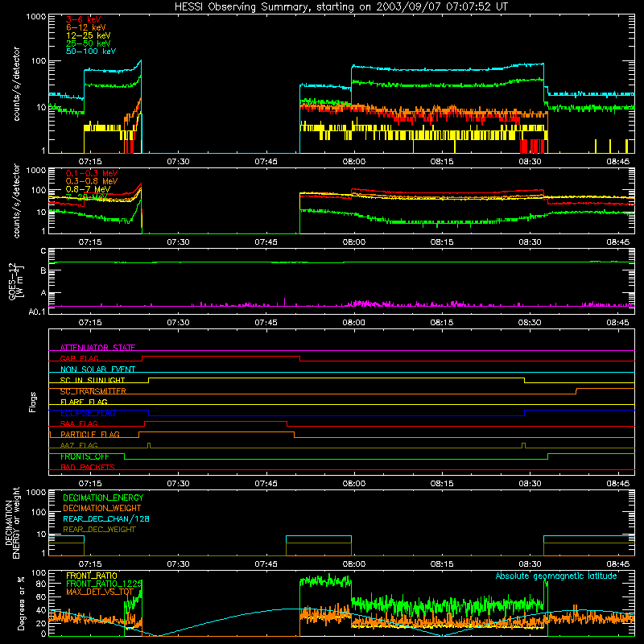The width and height of the screenshot is (644, 644).
Task: Select the "BAD_PACKETS" flag label
Action: coord(88,467)
